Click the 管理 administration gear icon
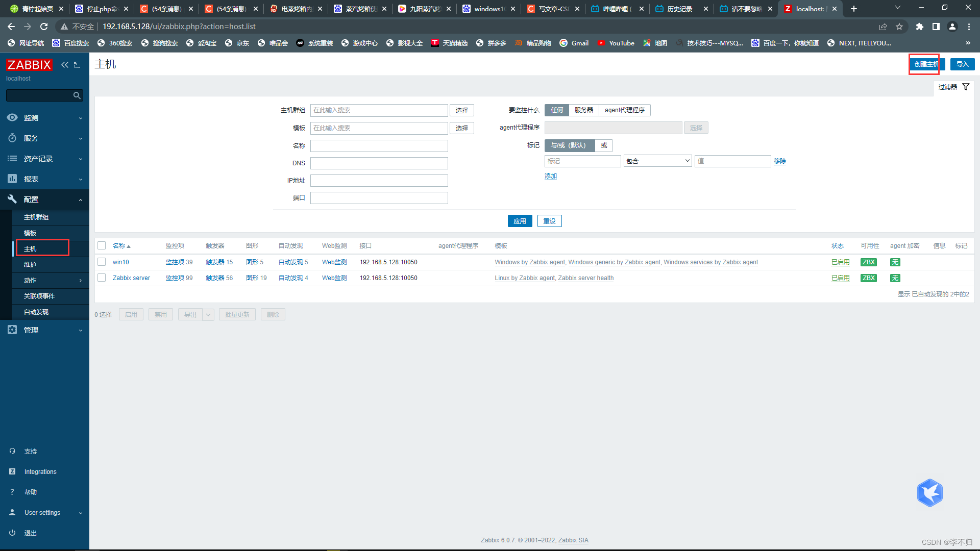Image resolution: width=980 pixels, height=551 pixels. tap(12, 330)
